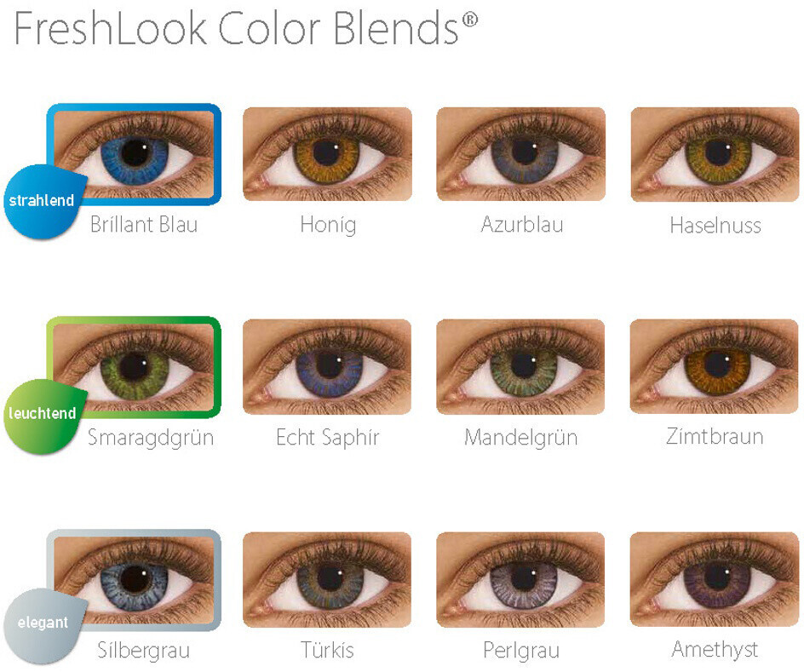The height and width of the screenshot is (672, 804).
Task: Click the Honig text label
Action: click(328, 225)
